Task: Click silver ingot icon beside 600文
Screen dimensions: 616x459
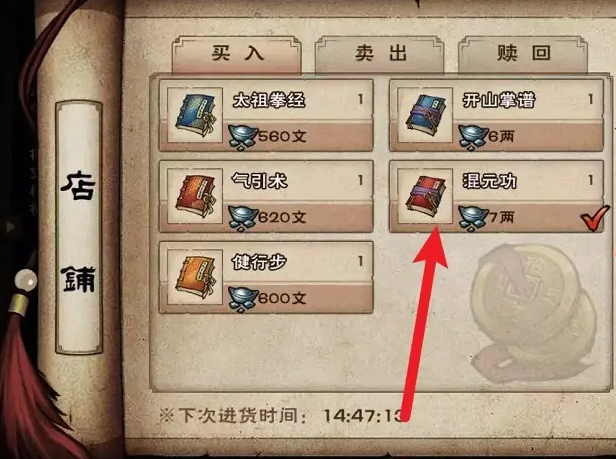Action: pyautogui.click(x=243, y=299)
